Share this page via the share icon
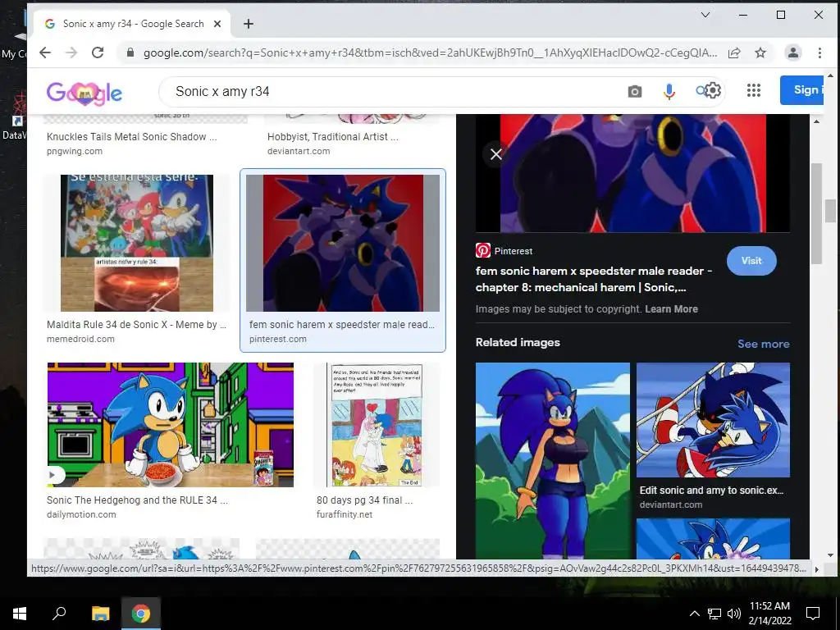 (734, 52)
